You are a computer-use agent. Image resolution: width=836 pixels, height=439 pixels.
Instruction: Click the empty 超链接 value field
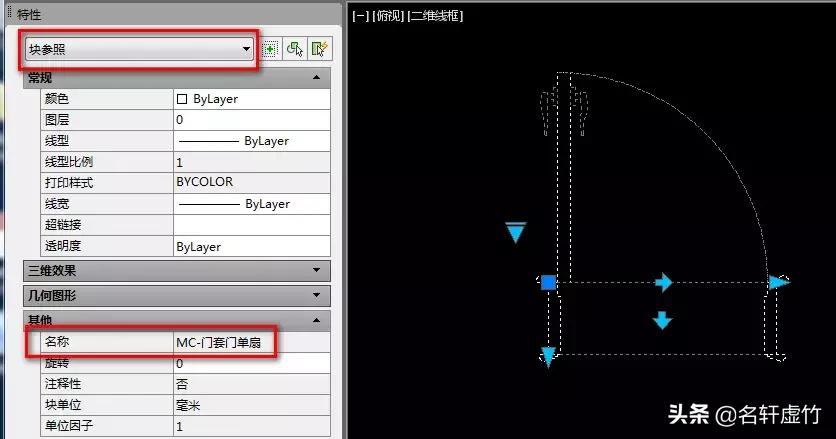pos(252,225)
